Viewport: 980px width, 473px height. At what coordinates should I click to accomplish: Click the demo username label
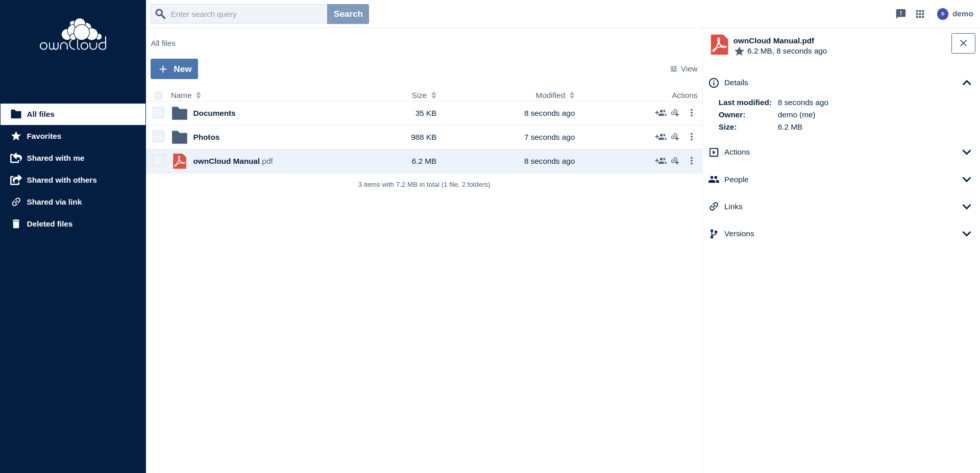962,14
